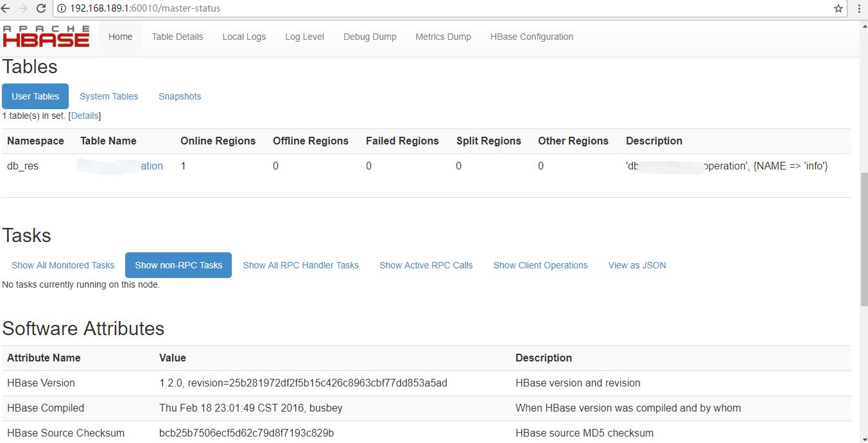Image resolution: width=868 pixels, height=443 pixels.
Task: Go to Local Logs page
Action: (x=244, y=37)
